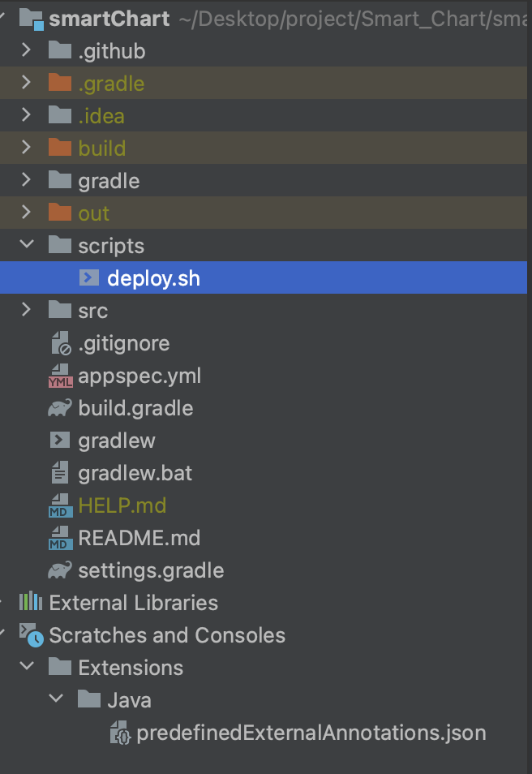
Task: Select the Scratches and Consoles label
Action: coord(167,635)
